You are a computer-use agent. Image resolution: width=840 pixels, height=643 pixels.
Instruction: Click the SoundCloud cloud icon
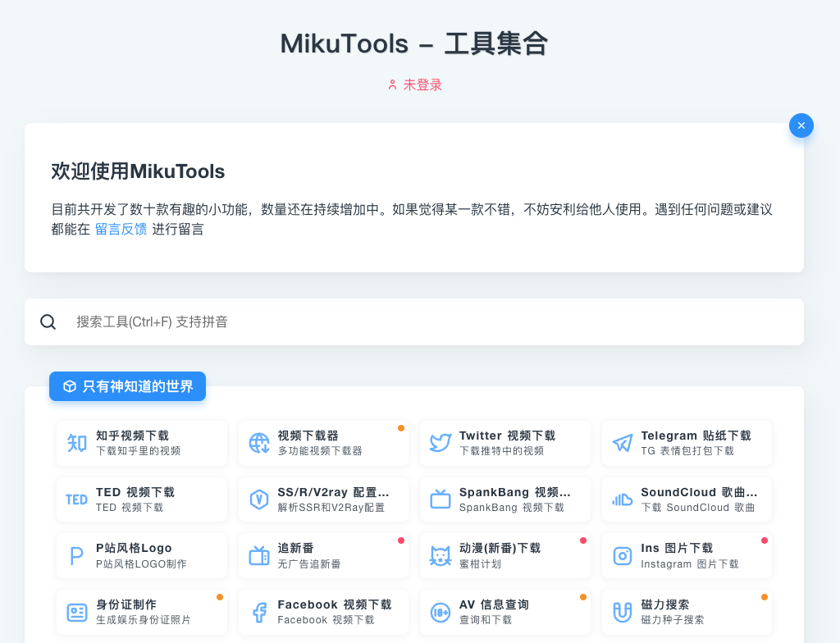(623, 500)
